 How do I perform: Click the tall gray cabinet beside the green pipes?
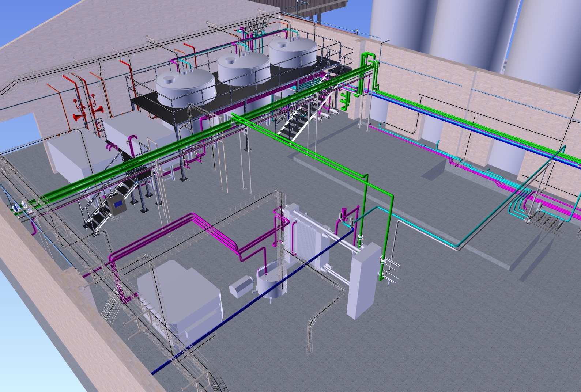point(362,279)
